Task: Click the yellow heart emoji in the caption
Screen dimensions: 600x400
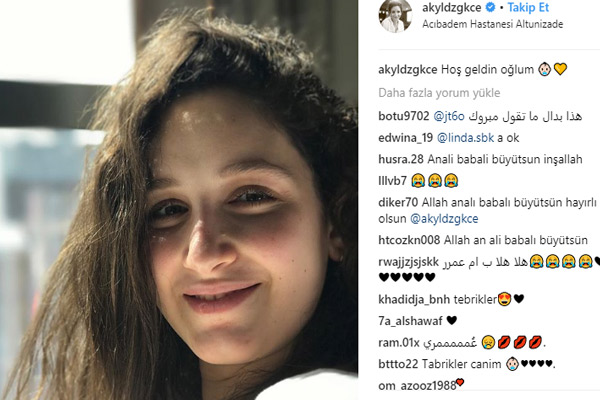Action: click(560, 69)
